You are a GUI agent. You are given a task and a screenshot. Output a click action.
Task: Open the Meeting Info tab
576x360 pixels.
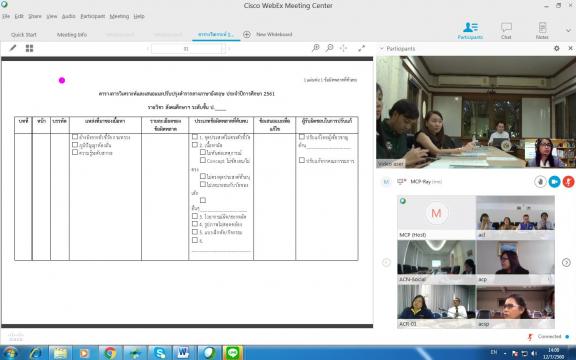(x=72, y=35)
